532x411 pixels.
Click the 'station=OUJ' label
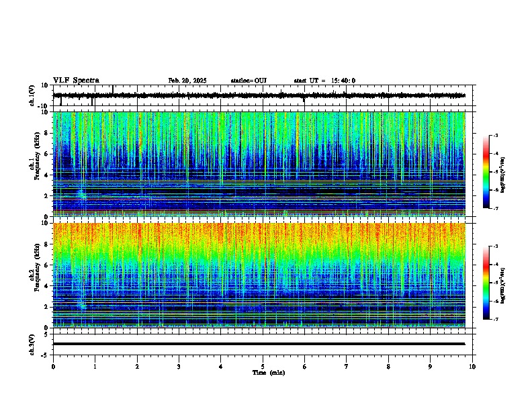point(249,81)
